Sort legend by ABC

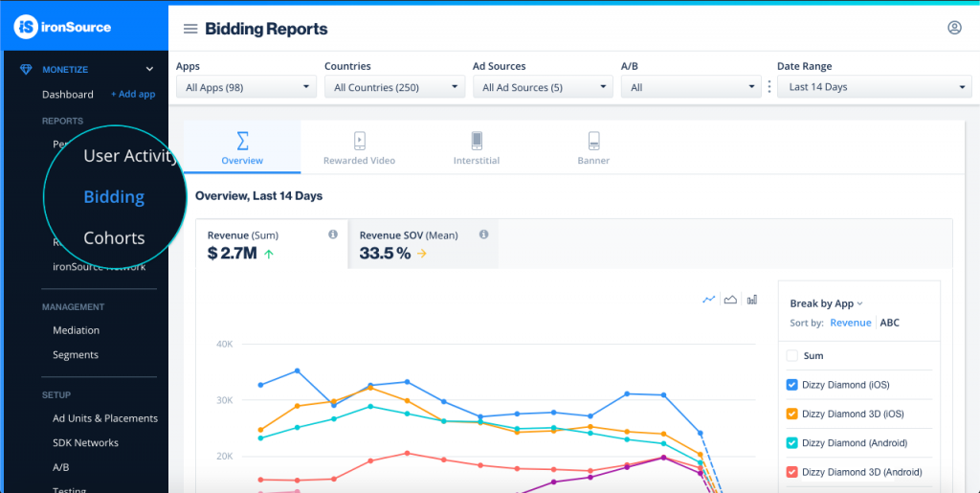(x=889, y=323)
